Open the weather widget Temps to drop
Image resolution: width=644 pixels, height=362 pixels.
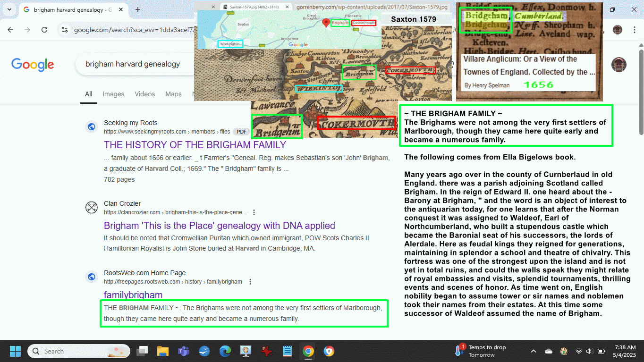click(x=480, y=351)
